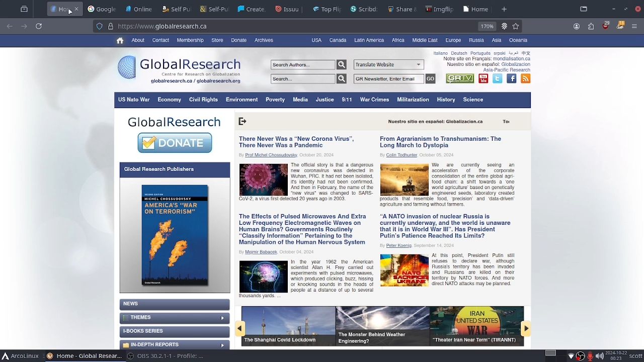
Task: Advance the article carousel with right arrow
Action: 526,328
